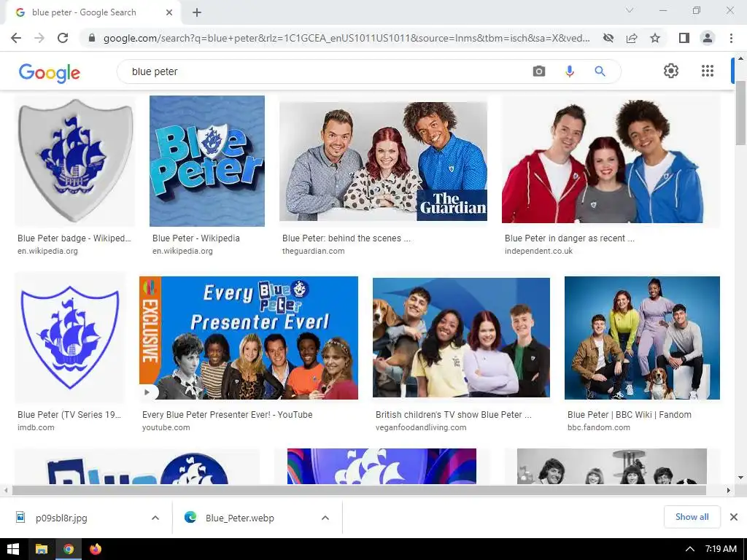Click independent.co.uk source text

point(538,251)
